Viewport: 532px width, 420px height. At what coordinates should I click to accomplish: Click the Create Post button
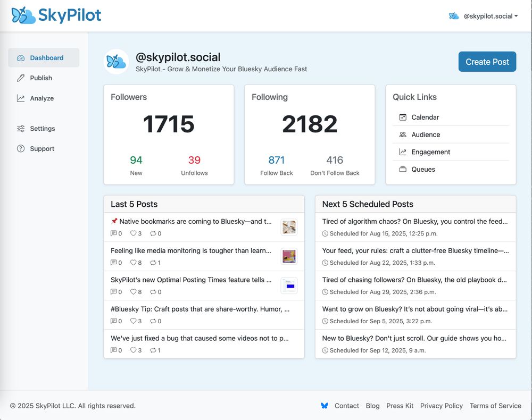[487, 62]
